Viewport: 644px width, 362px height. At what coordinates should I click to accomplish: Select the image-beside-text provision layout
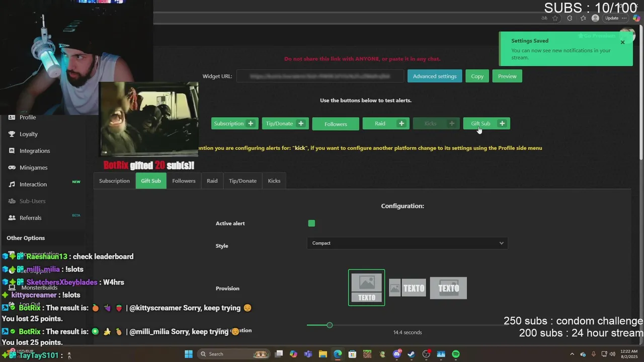408,288
